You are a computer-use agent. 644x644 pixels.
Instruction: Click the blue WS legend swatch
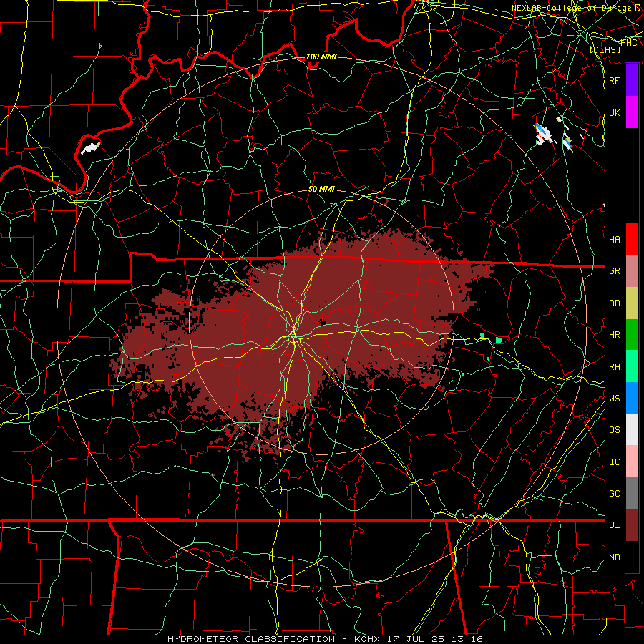pos(632,398)
